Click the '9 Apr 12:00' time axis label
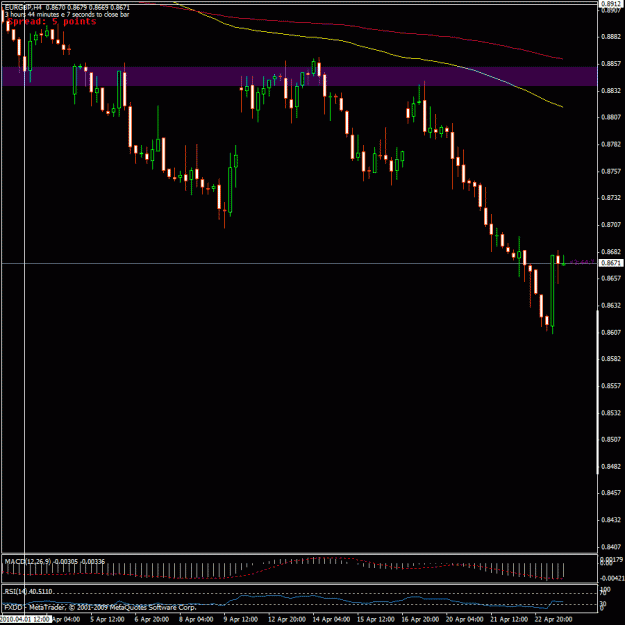The height and width of the screenshot is (625, 625). (241, 619)
